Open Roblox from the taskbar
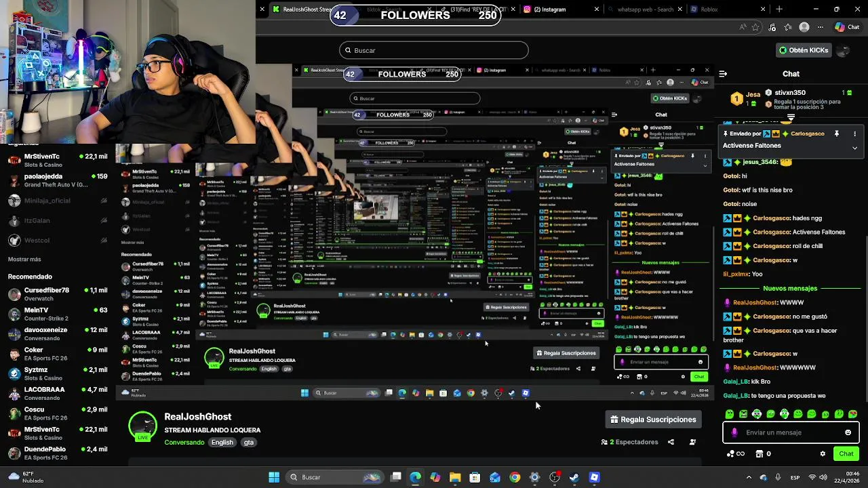 tap(594, 477)
